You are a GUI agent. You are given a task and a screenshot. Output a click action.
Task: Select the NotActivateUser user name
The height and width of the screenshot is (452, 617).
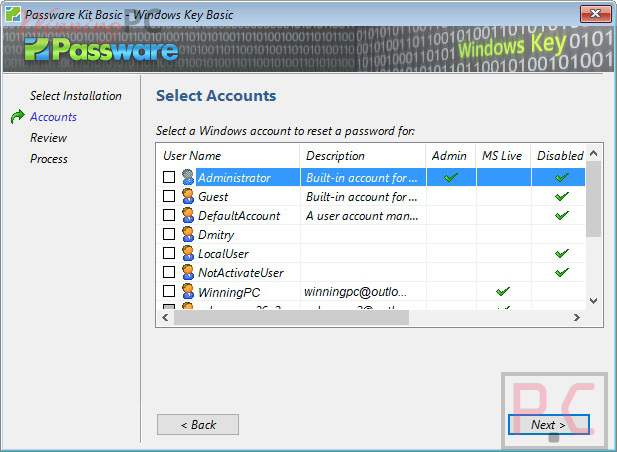point(241,273)
